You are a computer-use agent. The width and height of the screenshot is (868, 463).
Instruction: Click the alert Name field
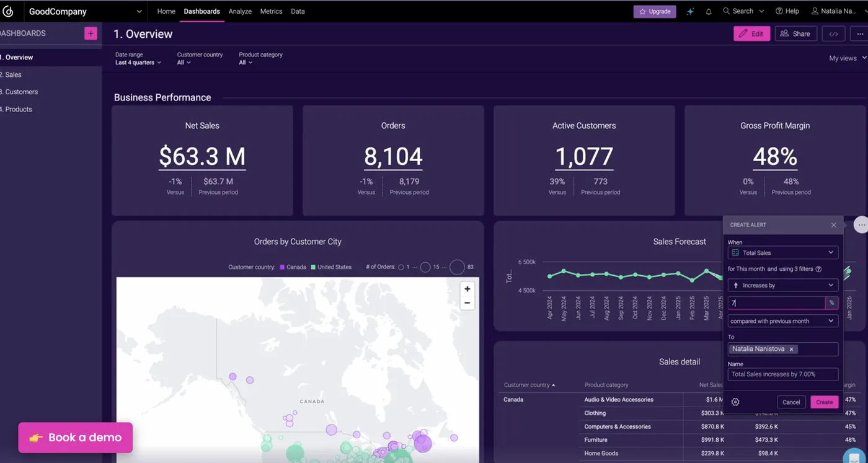783,374
